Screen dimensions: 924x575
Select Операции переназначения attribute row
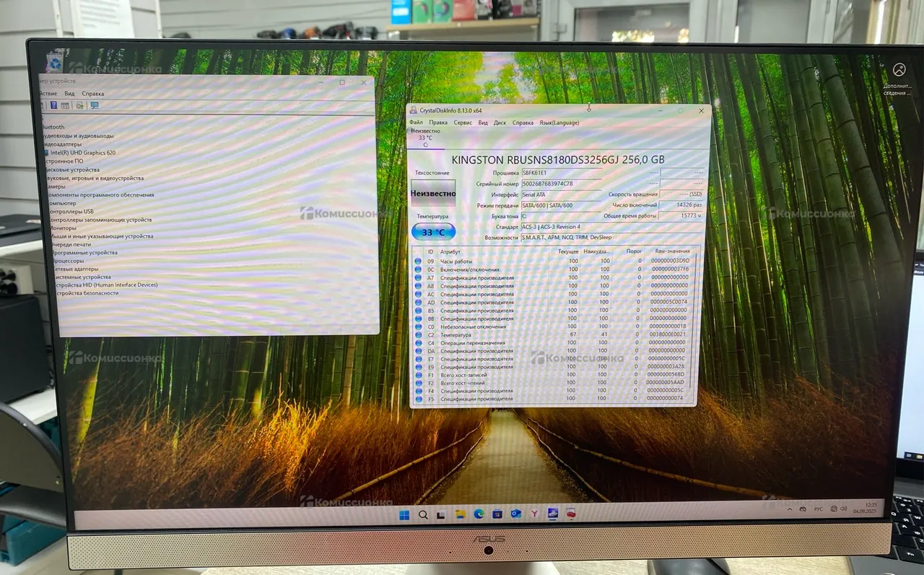(552, 342)
